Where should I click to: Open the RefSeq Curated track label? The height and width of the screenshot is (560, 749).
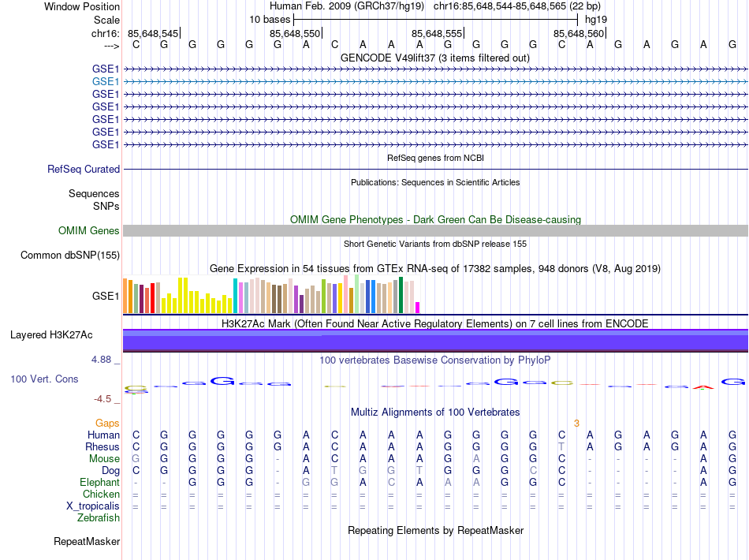tap(84, 169)
